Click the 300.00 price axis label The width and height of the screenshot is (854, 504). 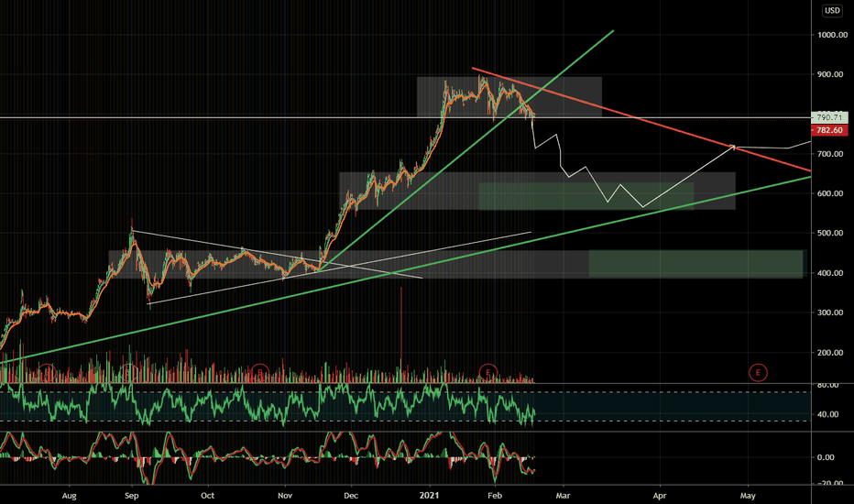click(830, 312)
